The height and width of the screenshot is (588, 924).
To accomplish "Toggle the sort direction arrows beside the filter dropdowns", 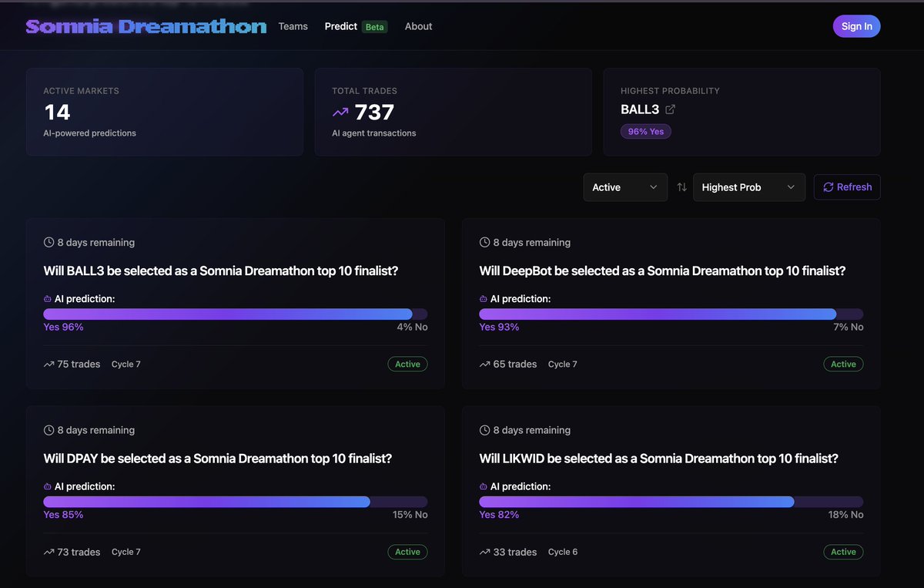I will pyautogui.click(x=681, y=186).
